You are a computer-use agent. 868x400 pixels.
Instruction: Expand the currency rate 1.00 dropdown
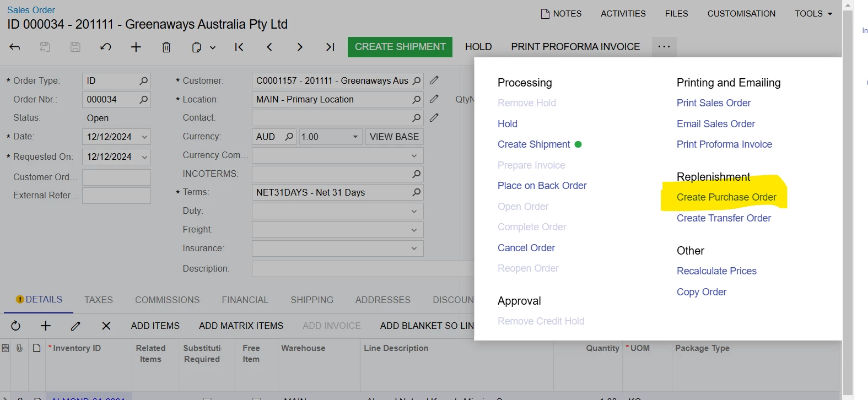(x=355, y=137)
